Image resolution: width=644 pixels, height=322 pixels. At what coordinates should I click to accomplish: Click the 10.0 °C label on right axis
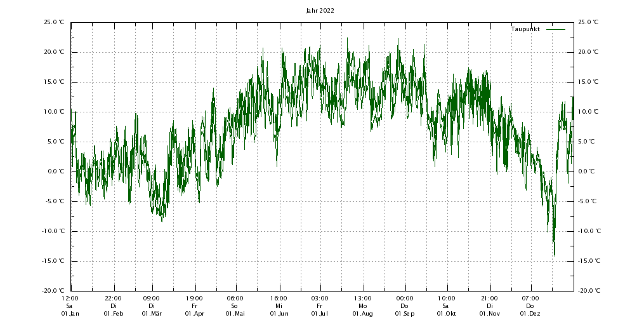pos(588,112)
